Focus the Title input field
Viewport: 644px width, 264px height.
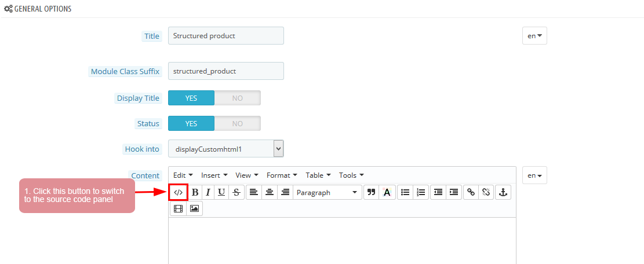click(226, 36)
